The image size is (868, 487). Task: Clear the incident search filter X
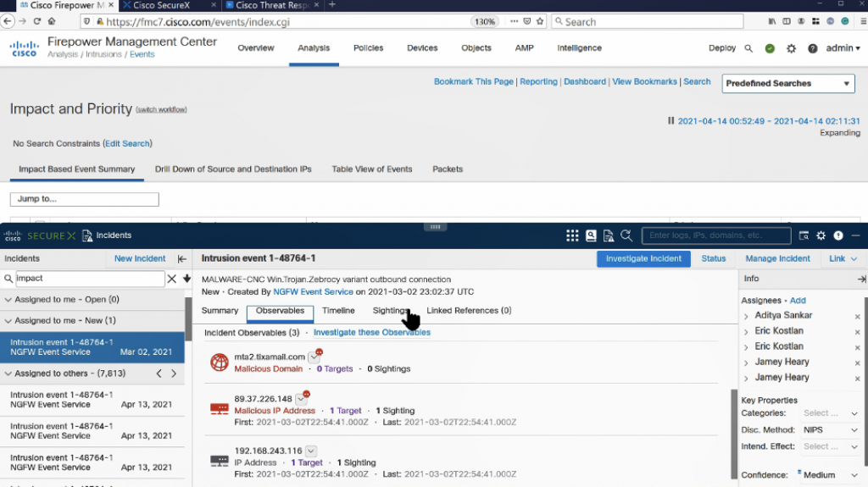point(172,278)
